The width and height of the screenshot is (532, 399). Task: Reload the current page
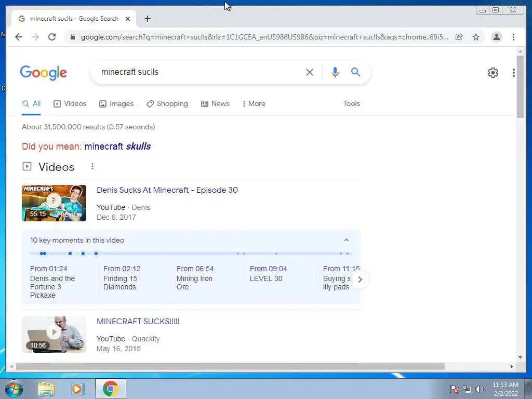click(x=52, y=37)
